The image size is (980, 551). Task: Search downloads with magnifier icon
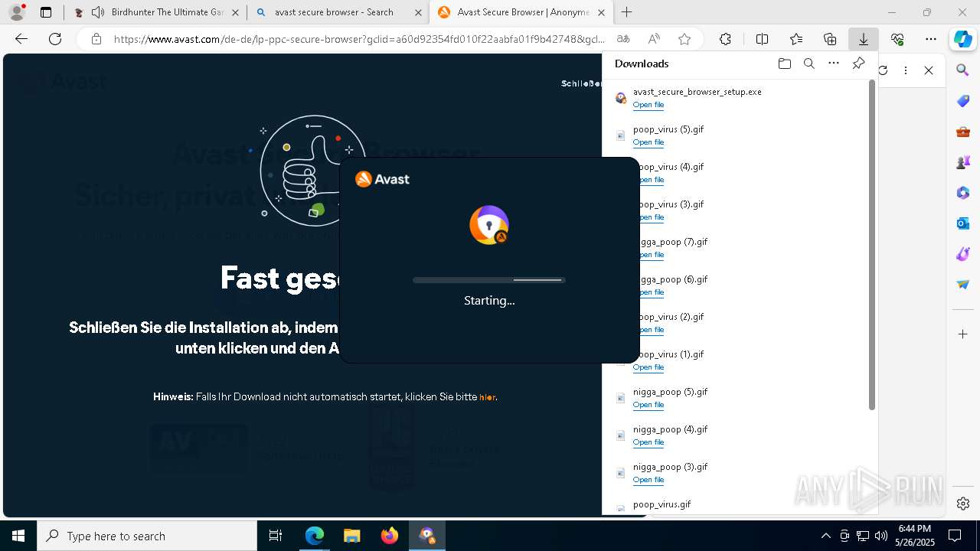808,64
